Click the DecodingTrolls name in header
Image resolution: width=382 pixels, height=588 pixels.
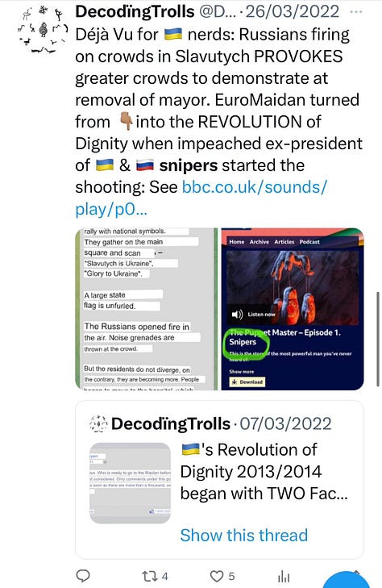click(135, 11)
